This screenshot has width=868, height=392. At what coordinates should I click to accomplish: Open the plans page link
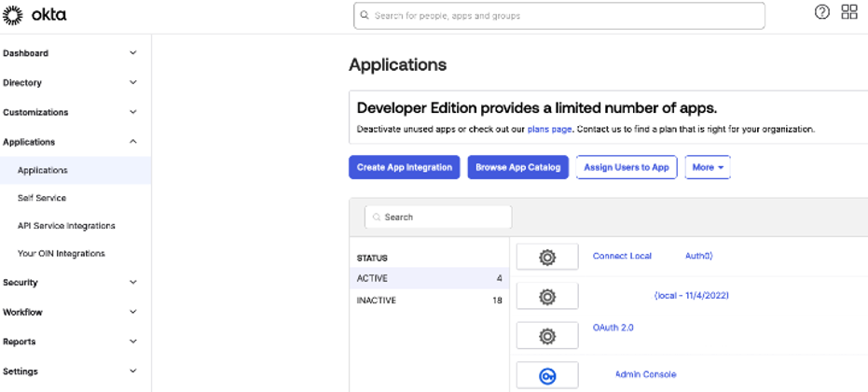tap(547, 129)
